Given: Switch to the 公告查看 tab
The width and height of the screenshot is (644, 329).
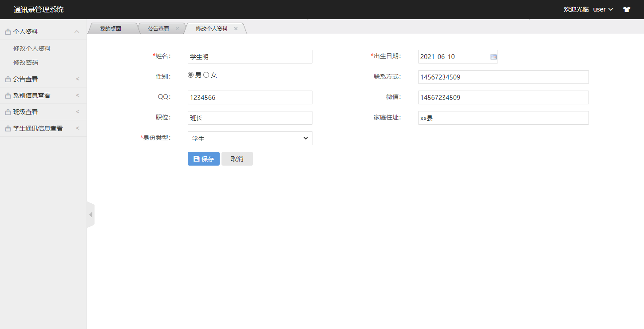Looking at the screenshot, I should tap(159, 28).
